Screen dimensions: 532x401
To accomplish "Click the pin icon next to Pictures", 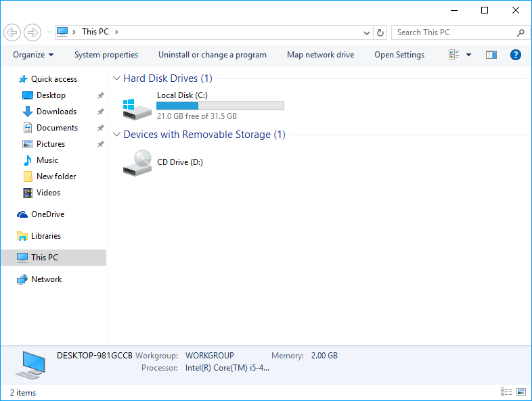I will [x=100, y=144].
